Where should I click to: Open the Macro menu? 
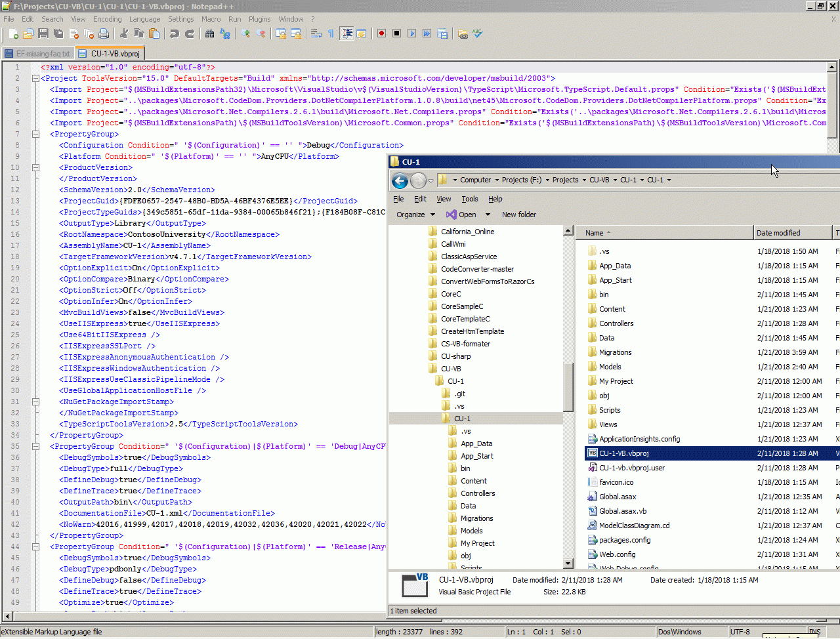211,19
